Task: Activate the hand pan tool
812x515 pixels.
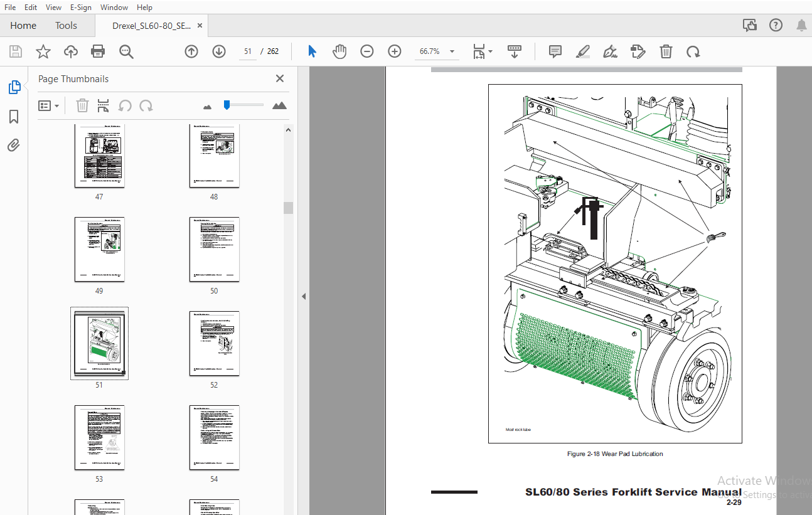Action: [339, 51]
